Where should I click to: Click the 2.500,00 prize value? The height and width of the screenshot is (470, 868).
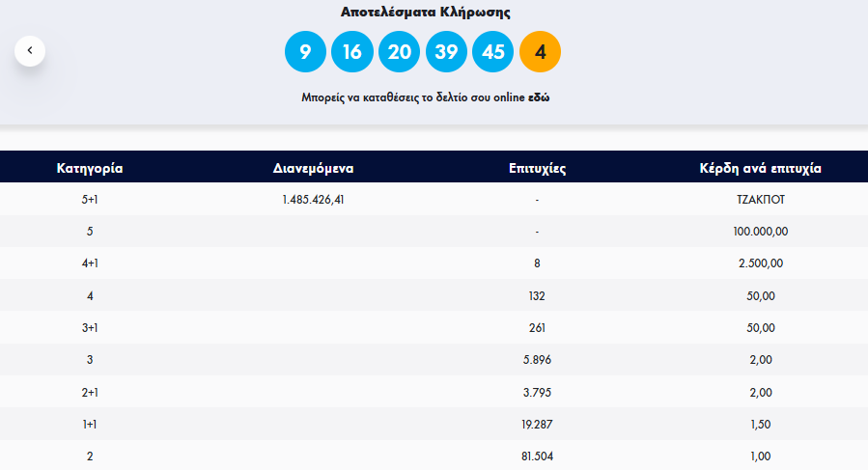pyautogui.click(x=760, y=263)
